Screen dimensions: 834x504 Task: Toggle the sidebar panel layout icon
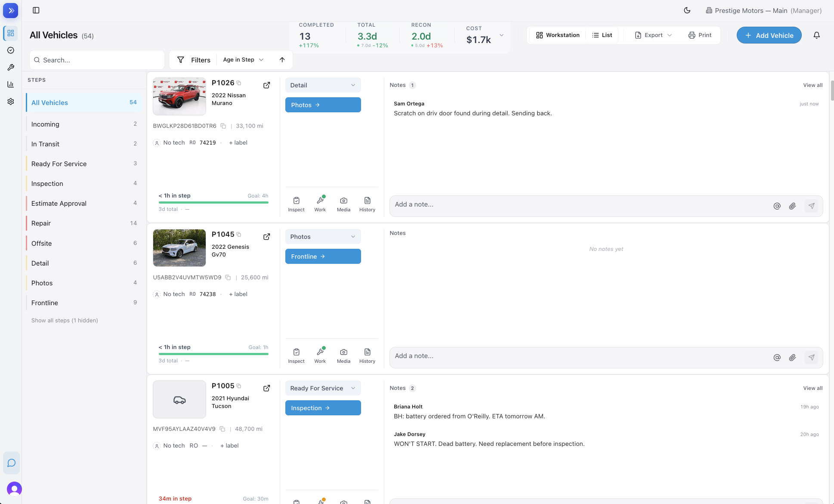36,10
